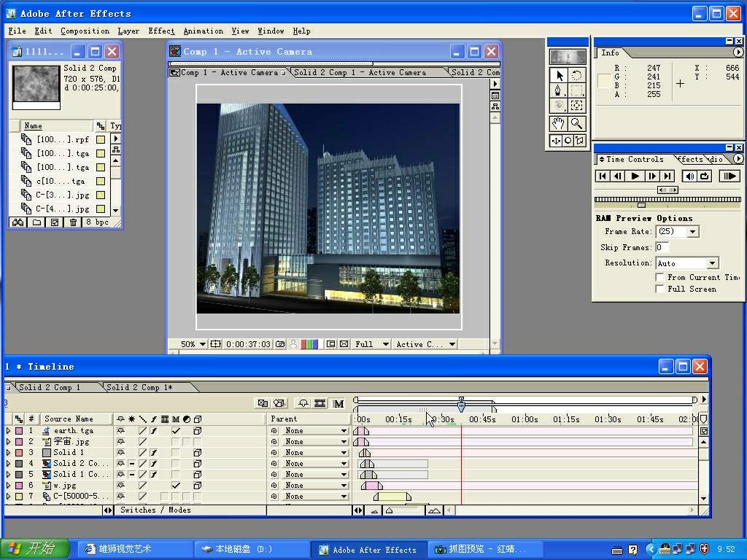Pick the Pen tool in the toolbox
747x560 pixels.
[559, 90]
